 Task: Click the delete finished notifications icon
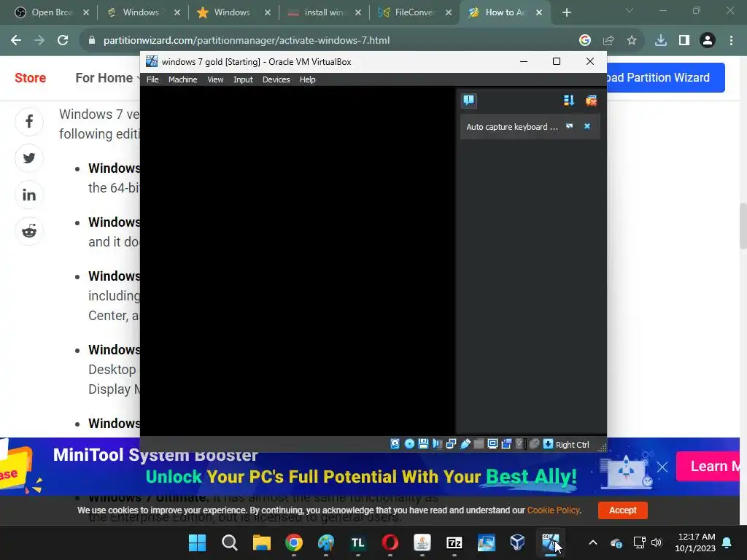click(591, 101)
